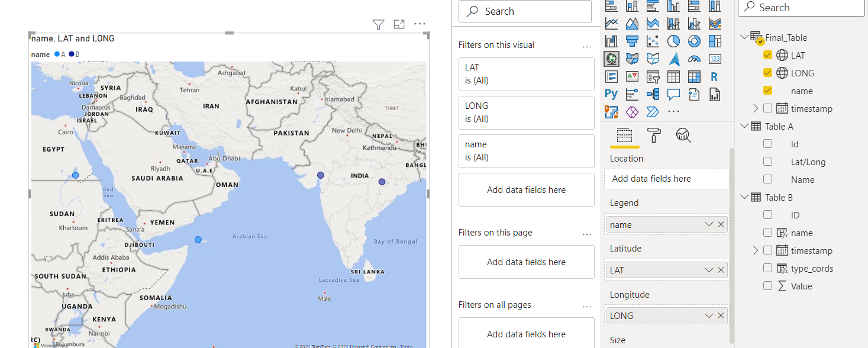Screen dimensions: 868x348
Task: Check the Name field in Table A
Action: (768, 179)
